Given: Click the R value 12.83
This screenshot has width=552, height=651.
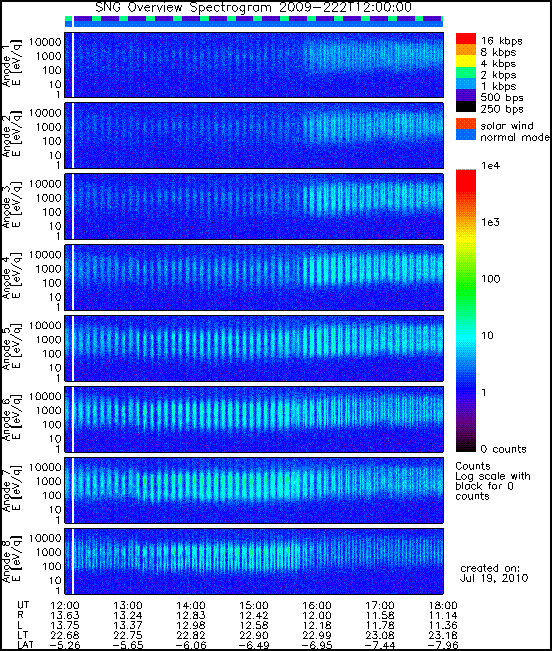Looking at the screenshot, I should pyautogui.click(x=191, y=615).
